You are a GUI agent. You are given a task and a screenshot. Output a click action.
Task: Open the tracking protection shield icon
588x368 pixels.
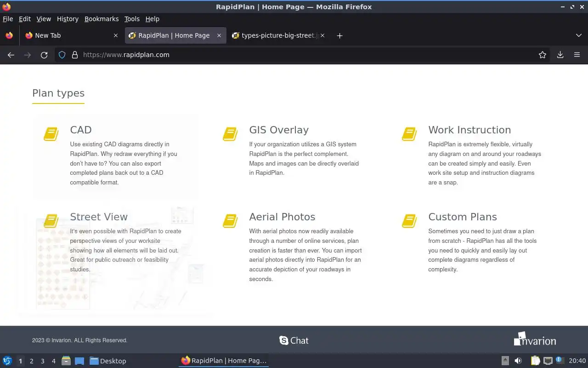62,55
